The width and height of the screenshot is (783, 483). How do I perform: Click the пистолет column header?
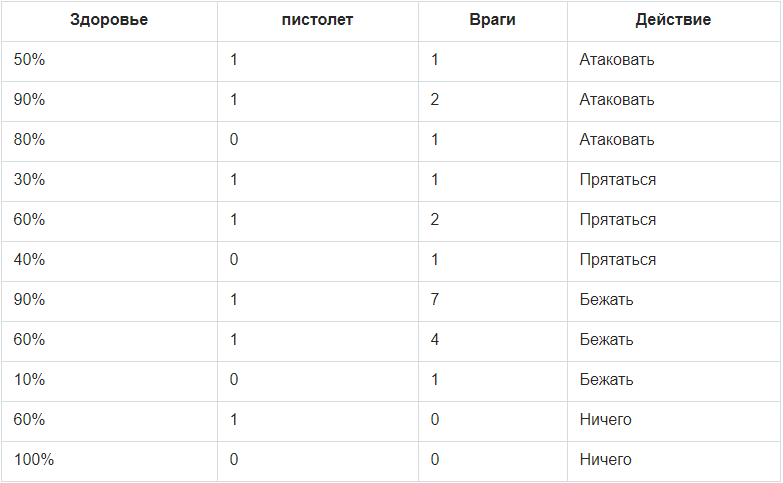tap(317, 19)
